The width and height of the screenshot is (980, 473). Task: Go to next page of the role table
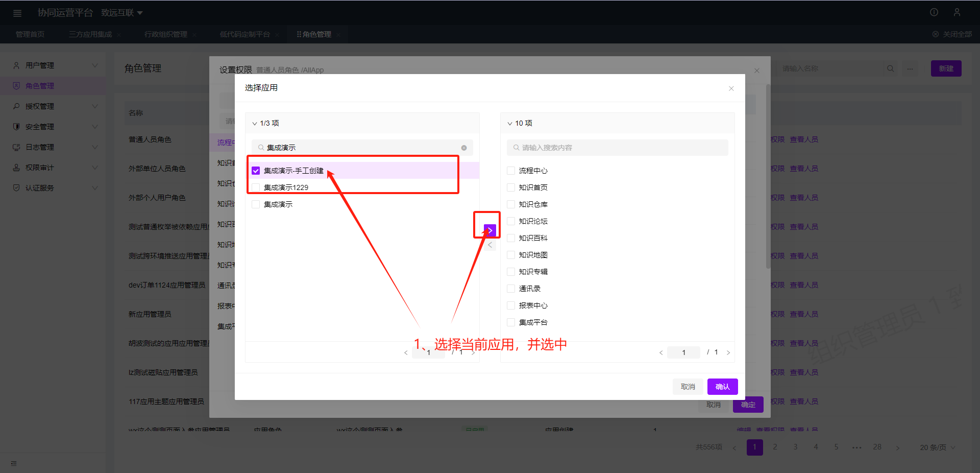tap(898, 447)
